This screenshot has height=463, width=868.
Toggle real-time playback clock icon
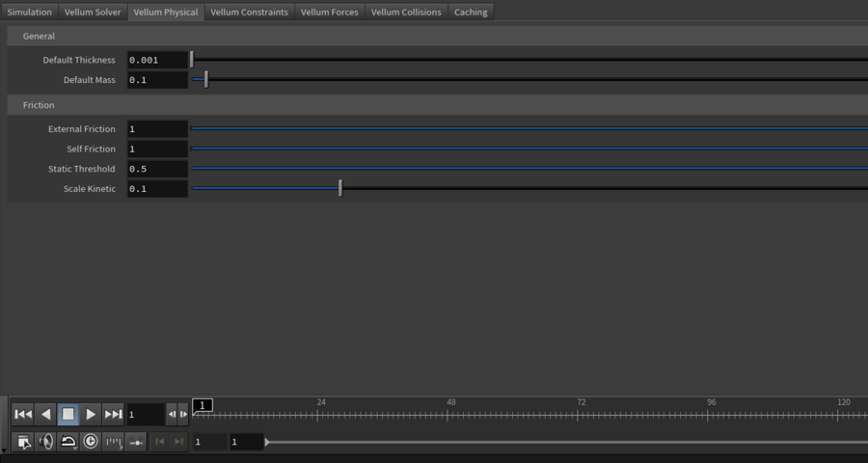coord(91,442)
